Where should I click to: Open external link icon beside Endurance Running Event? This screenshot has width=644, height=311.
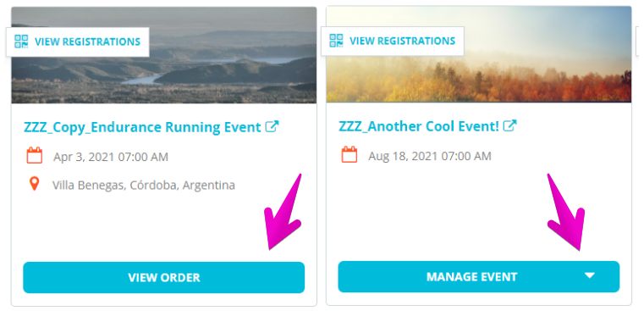click(272, 126)
